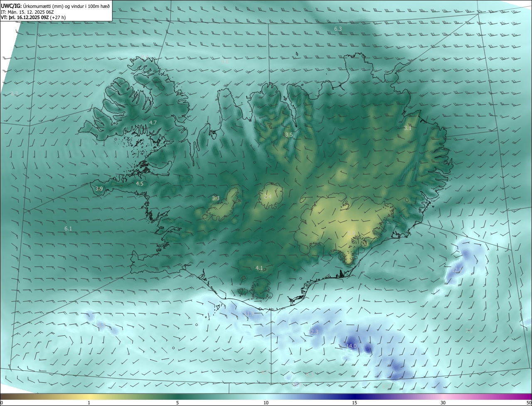Viewport: 532px width, 406px height.
Task: Pick the 3.1 value label in east Iceland
Action: (408, 128)
